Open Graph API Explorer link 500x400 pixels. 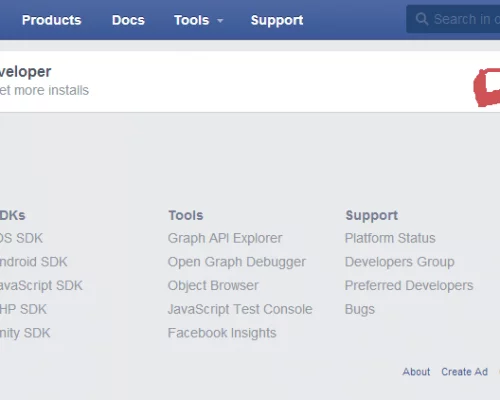[x=225, y=239]
